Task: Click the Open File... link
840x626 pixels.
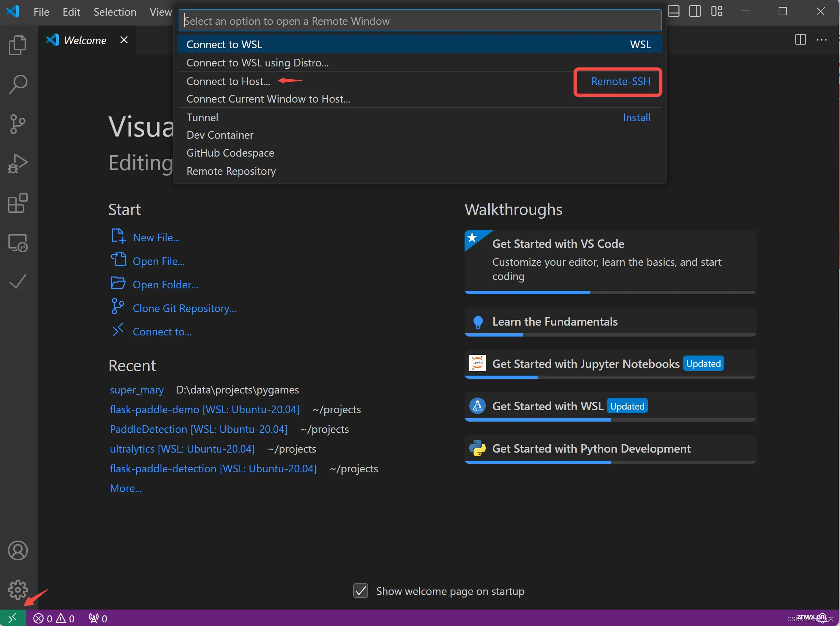Action: [159, 261]
